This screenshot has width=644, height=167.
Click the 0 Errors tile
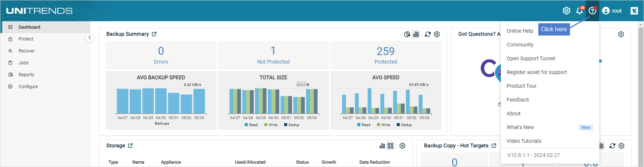[x=161, y=55]
